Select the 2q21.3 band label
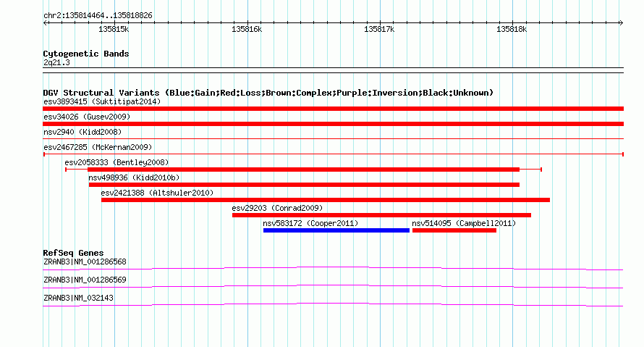 [56, 62]
